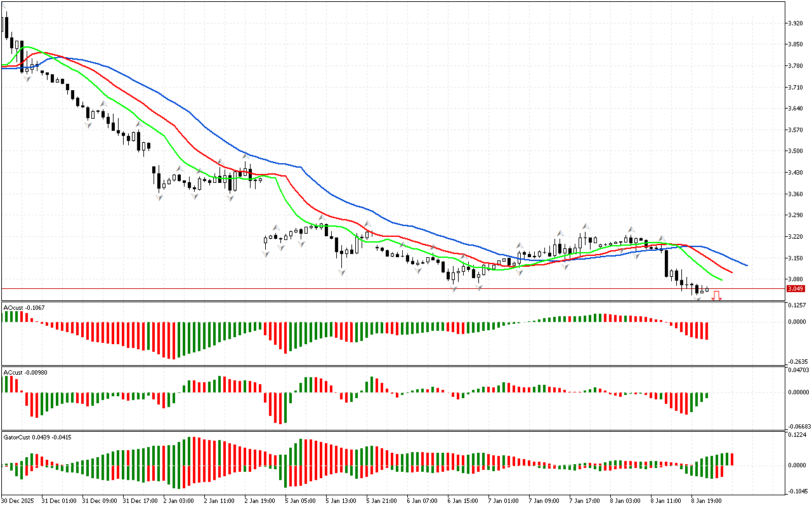Click the blue Alligator jaw line end

746,265
